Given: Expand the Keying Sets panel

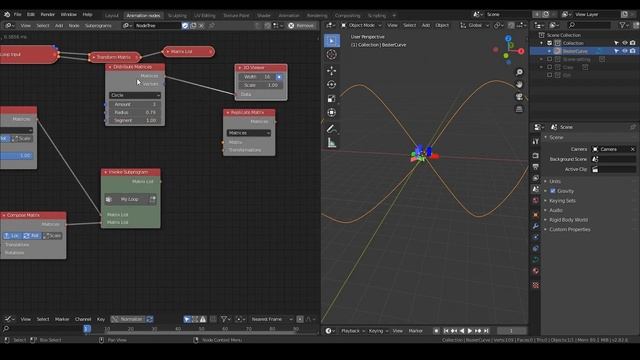Looking at the screenshot, I should point(562,201).
